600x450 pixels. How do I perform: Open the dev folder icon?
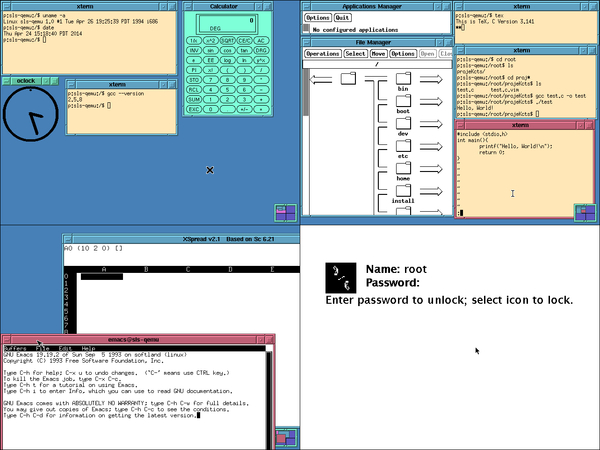point(404,123)
